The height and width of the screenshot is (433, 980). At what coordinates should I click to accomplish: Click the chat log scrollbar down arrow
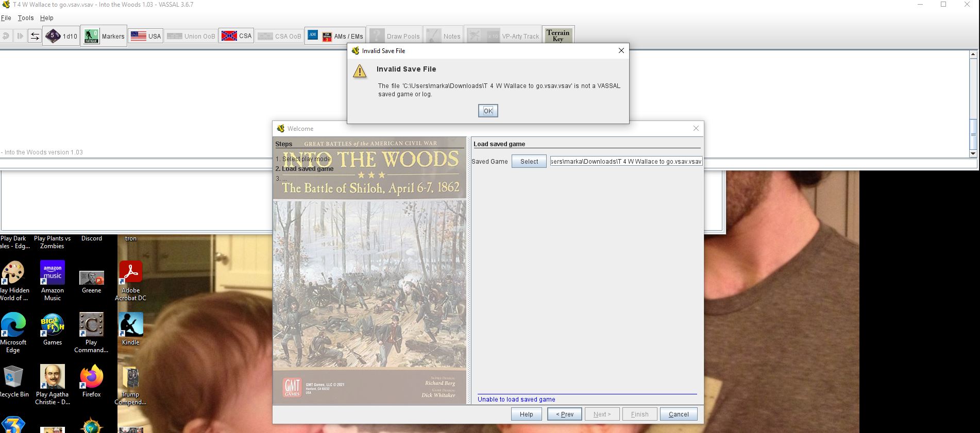click(x=973, y=153)
